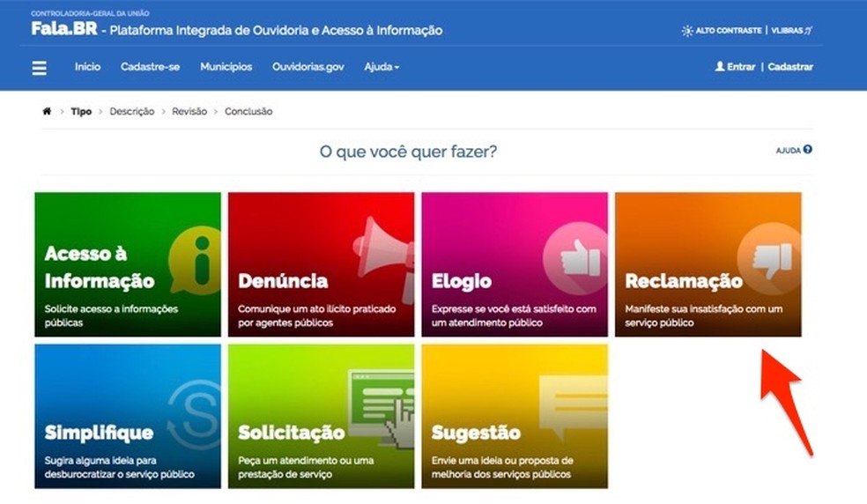Image resolution: width=867 pixels, height=504 pixels.
Task: Click 'Controladoria-Geral da União' header text
Action: pyautogui.click(x=90, y=13)
